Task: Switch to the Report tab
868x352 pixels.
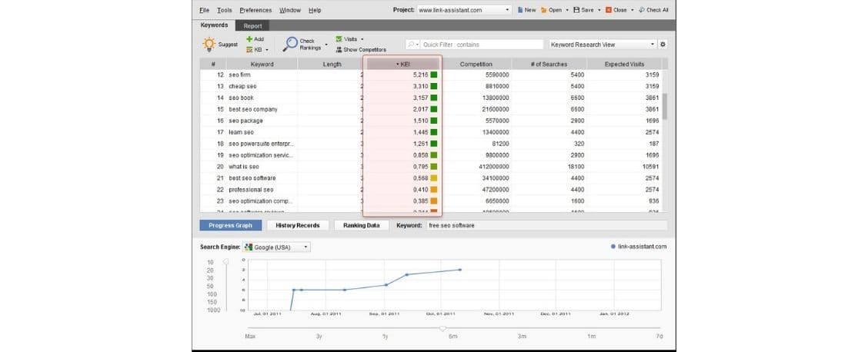Action: (x=252, y=25)
